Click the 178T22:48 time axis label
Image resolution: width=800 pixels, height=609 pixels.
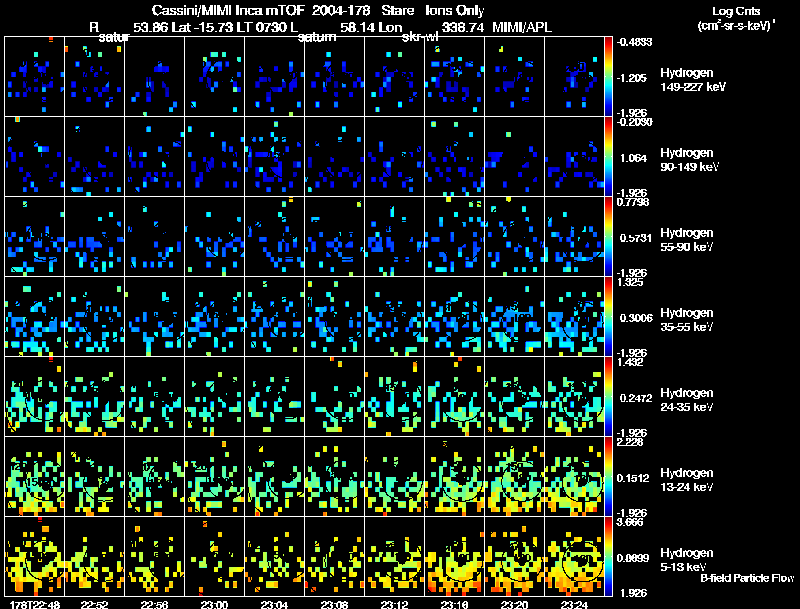(35, 604)
